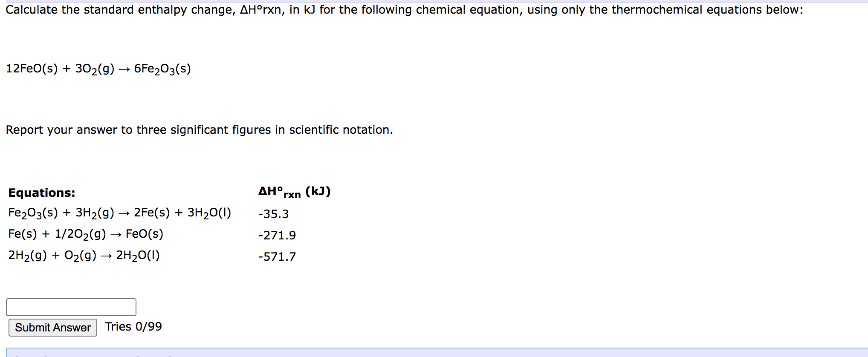
Task: Click inside the answer input field
Action: pyautogui.click(x=70, y=306)
